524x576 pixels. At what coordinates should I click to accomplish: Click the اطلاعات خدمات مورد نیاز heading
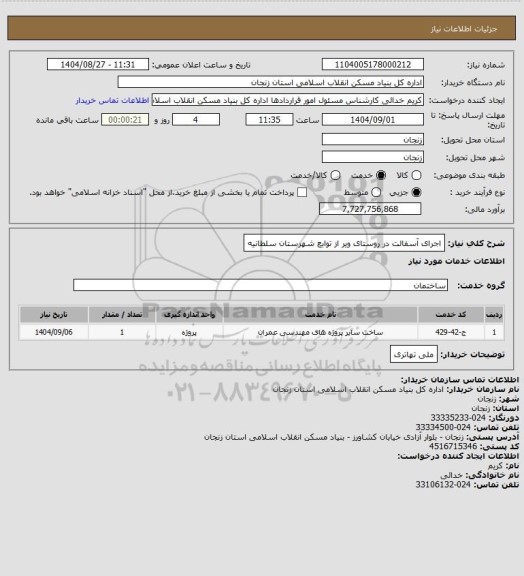click(x=456, y=261)
